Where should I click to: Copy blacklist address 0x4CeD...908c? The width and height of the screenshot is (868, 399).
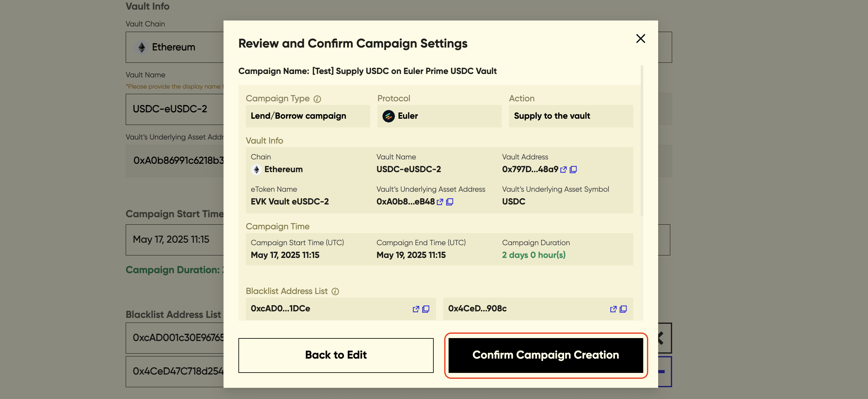coord(623,309)
